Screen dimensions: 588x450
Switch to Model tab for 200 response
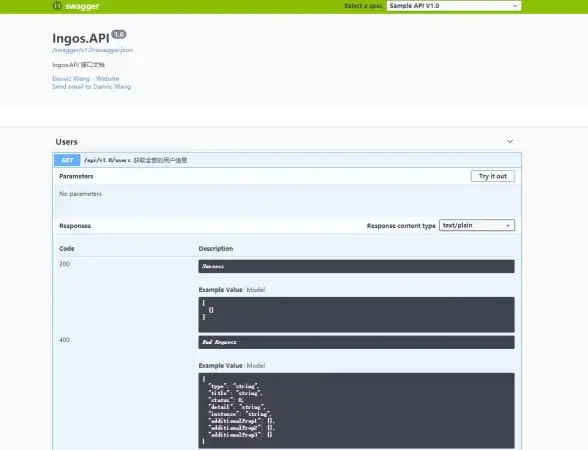pos(256,290)
